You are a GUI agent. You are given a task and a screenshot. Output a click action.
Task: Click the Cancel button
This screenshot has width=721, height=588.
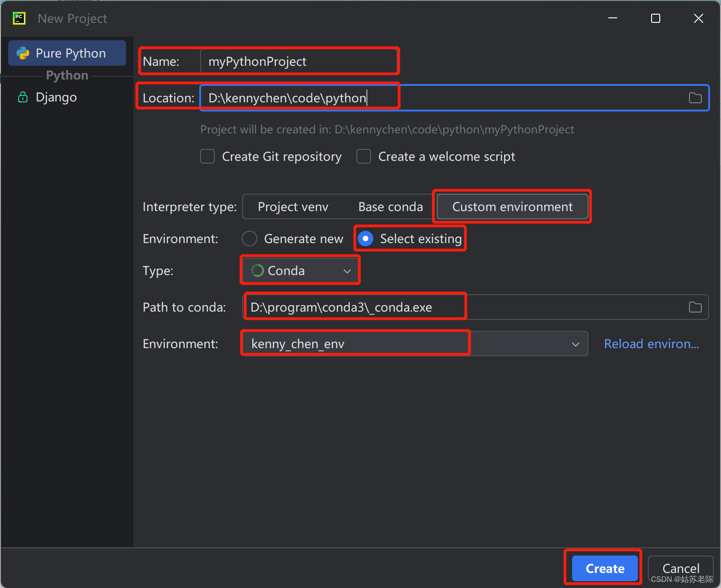pos(681,568)
